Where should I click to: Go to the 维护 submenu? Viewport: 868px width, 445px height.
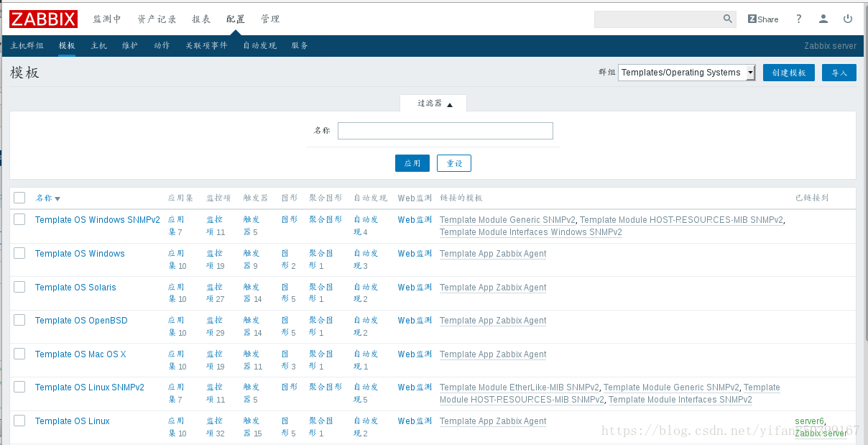[x=130, y=45]
